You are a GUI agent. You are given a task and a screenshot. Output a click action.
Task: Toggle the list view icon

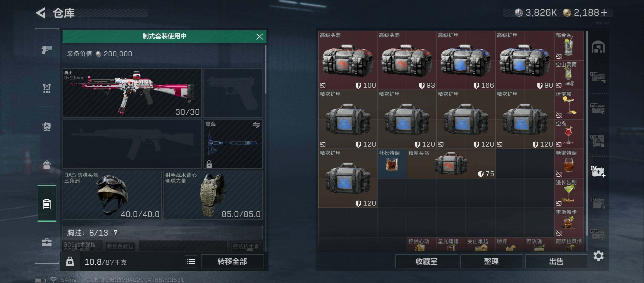click(x=191, y=262)
